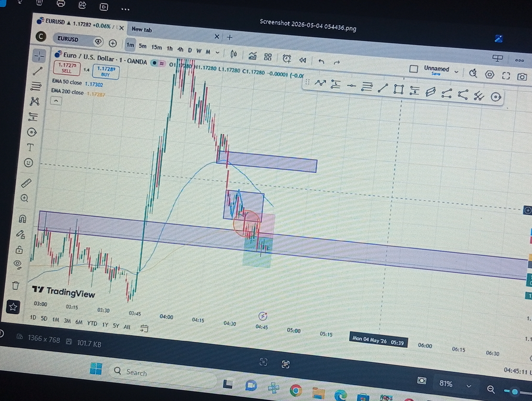532x401 pixels.
Task: Toggle the layout select square checkbox
Action: [413, 69]
